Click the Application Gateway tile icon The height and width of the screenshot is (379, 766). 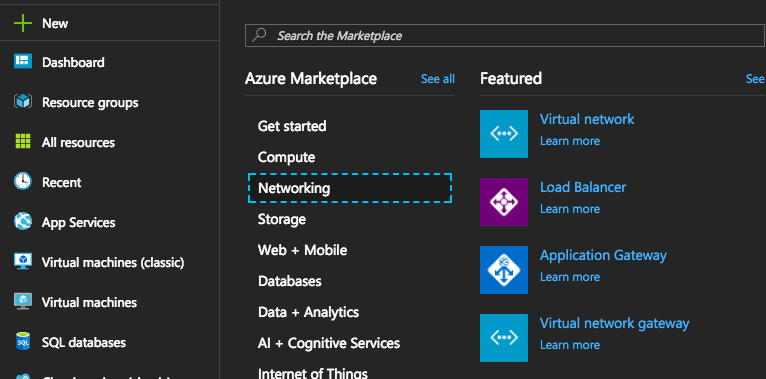point(504,270)
